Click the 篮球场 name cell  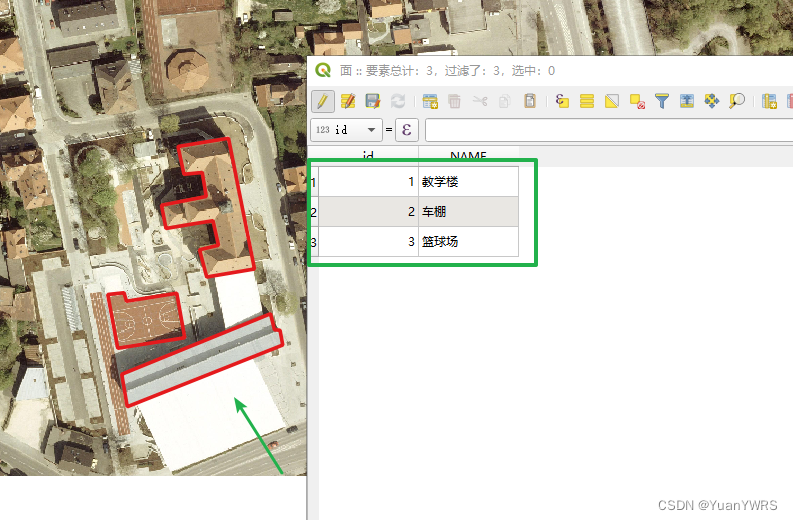click(x=468, y=242)
